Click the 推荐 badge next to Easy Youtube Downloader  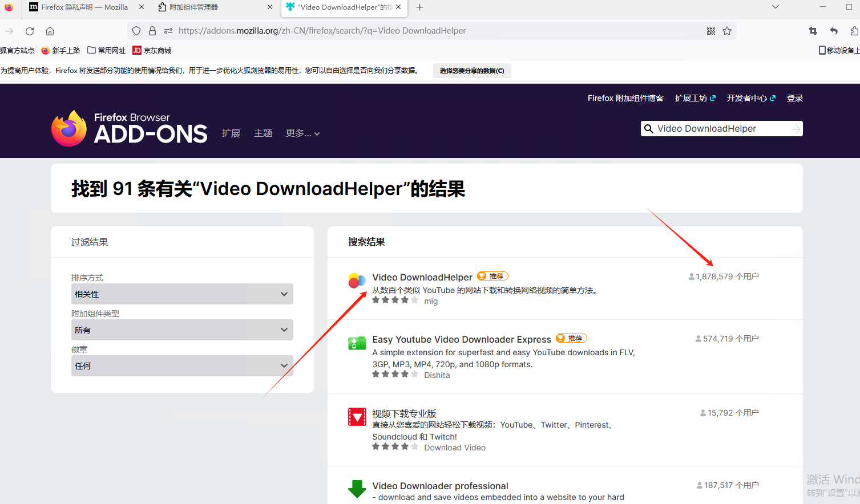coord(571,338)
